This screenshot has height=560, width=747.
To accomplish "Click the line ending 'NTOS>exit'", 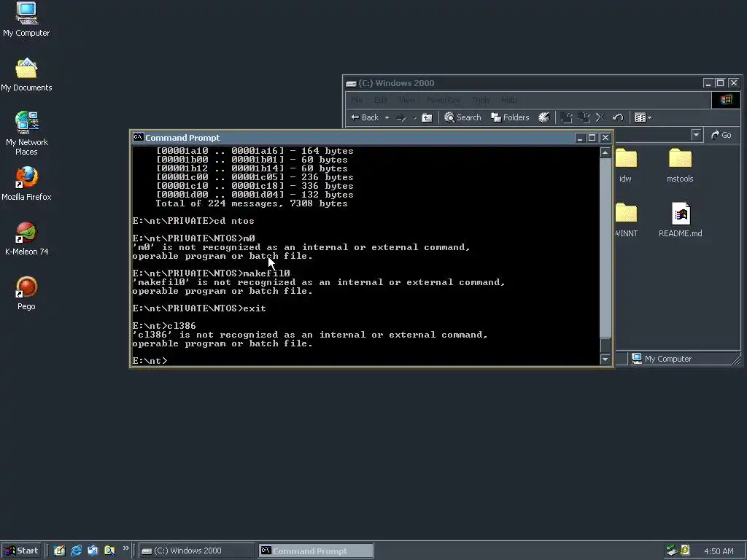I will pyautogui.click(x=199, y=308).
